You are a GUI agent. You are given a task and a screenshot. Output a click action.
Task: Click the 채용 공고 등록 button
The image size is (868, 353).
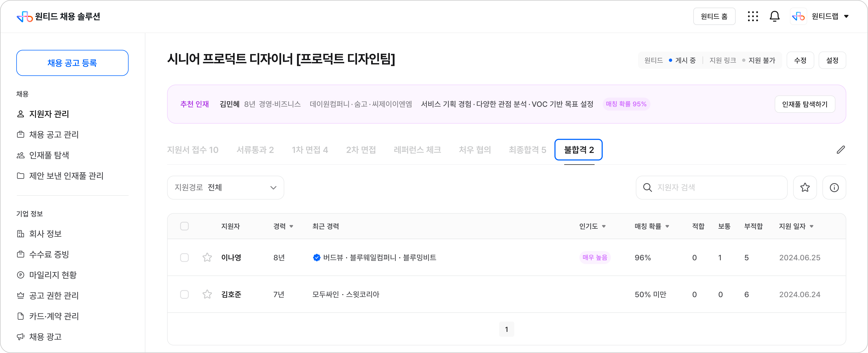[72, 63]
